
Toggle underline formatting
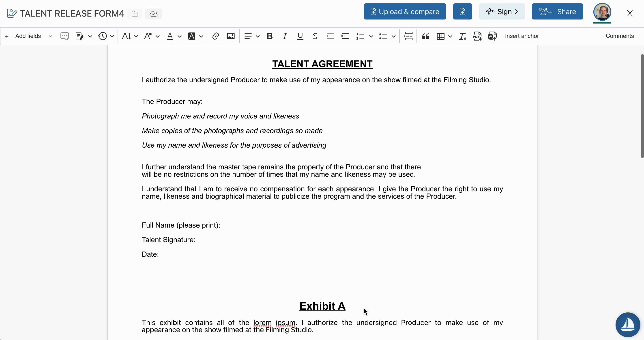pos(300,36)
